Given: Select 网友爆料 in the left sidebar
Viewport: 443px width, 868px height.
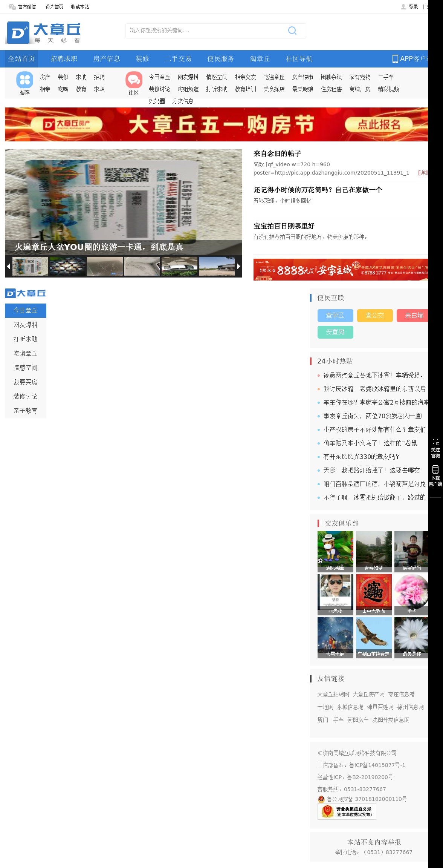Looking at the screenshot, I should click(x=26, y=325).
